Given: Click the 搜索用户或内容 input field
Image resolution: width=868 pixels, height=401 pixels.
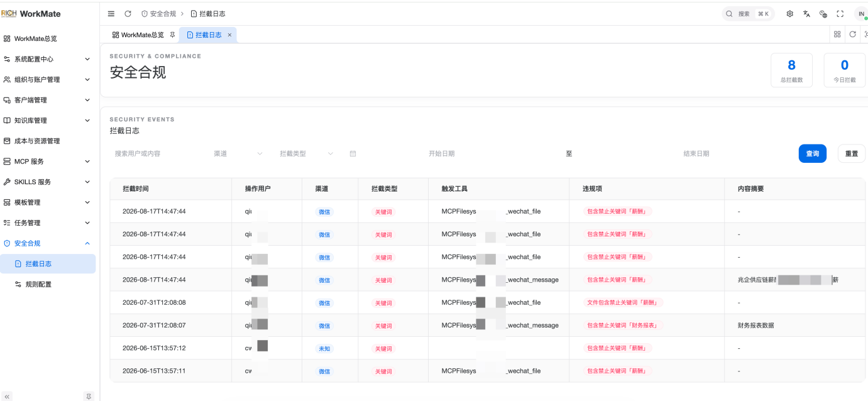Looking at the screenshot, I should [x=157, y=153].
